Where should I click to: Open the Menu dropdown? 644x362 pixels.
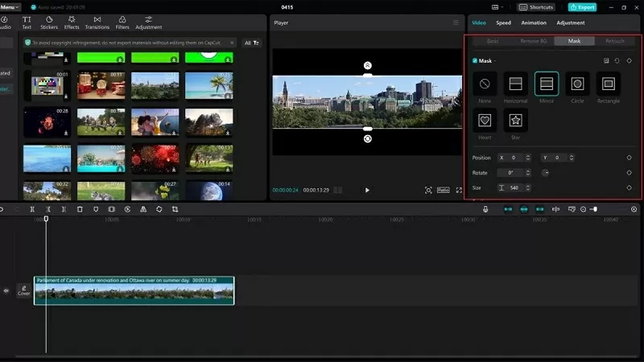[10, 7]
